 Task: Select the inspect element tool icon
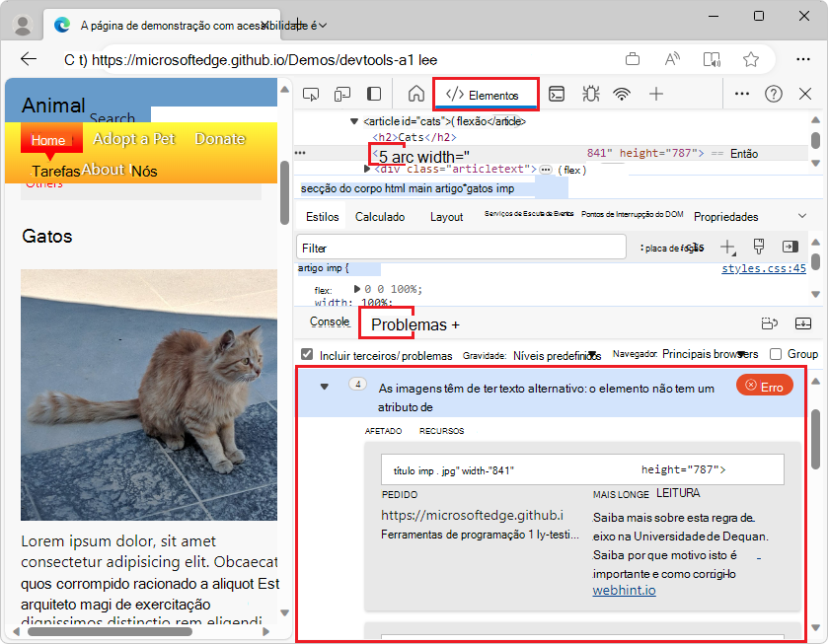[x=311, y=95]
